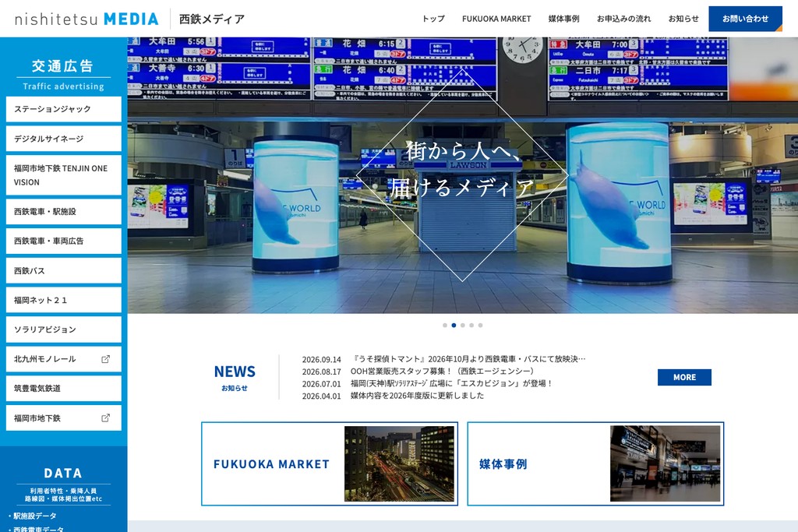This screenshot has width=798, height=532.
Task: Select お申込みの流れ in the header
Action: pyautogui.click(x=623, y=19)
